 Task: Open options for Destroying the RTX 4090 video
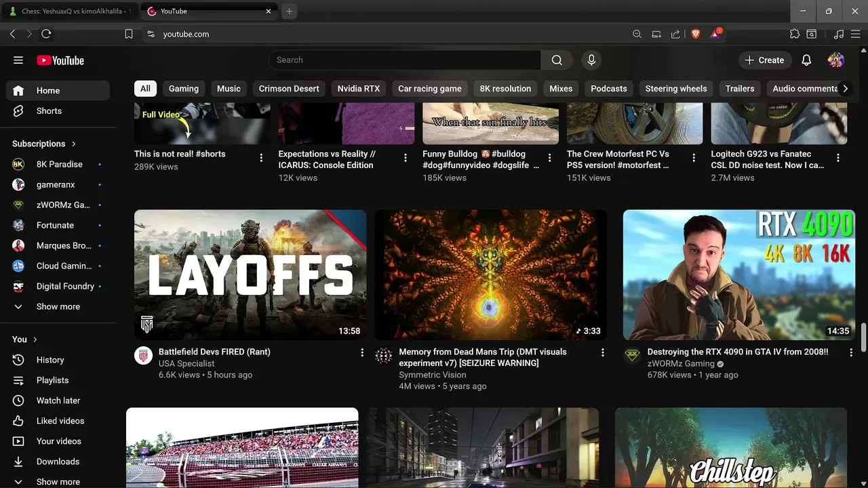pos(852,352)
